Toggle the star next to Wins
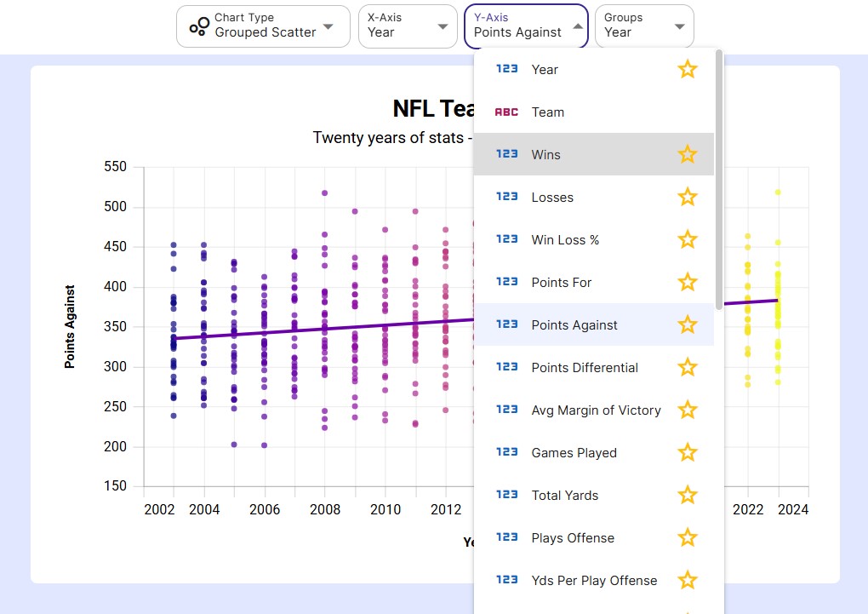Viewport: 868px width, 614px height. click(687, 155)
